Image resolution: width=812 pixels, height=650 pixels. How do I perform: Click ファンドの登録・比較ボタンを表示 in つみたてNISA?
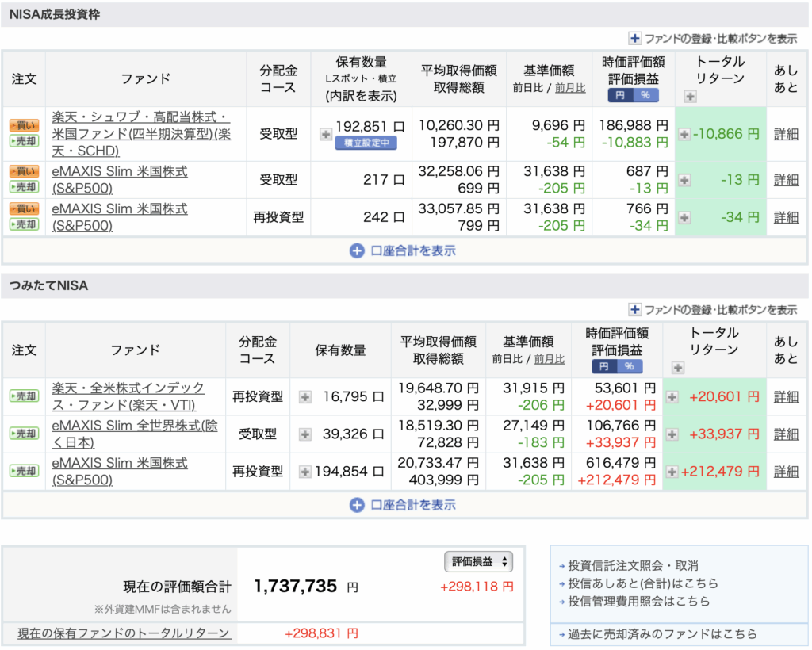click(720, 310)
